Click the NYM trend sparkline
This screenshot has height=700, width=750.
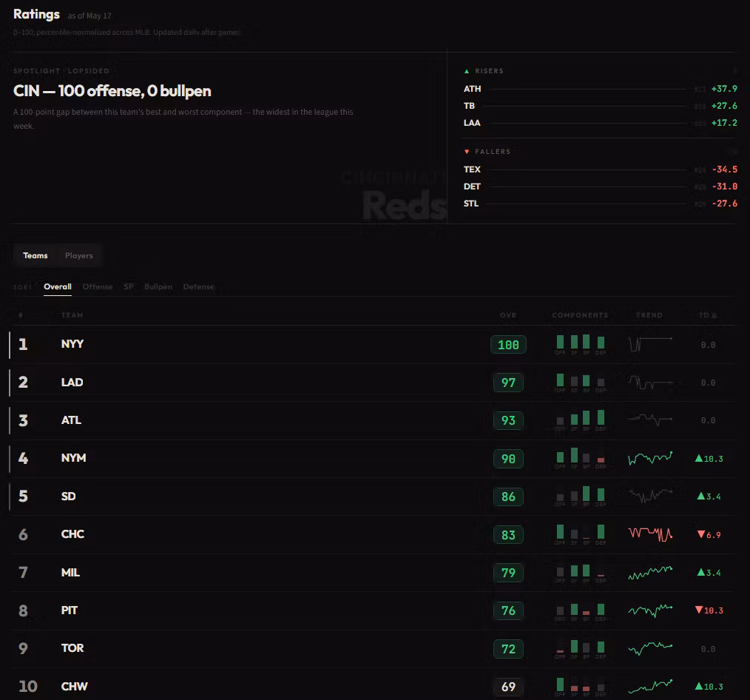[650, 458]
